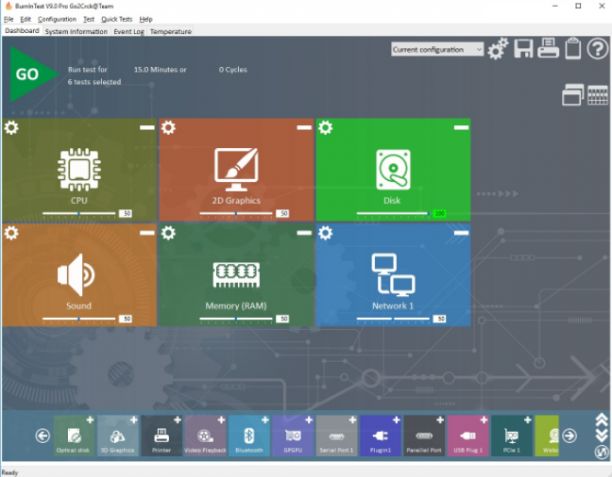Screen dimensions: 612x477
Task: Add USB Plug 1 test with plus
Action: coord(484,420)
